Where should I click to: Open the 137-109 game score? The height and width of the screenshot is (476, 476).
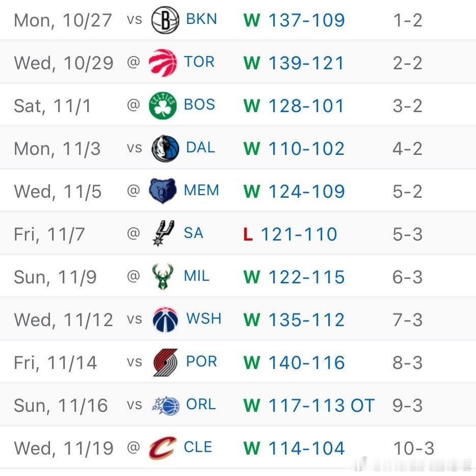tap(307, 20)
